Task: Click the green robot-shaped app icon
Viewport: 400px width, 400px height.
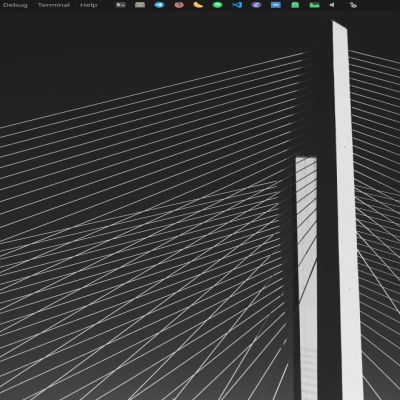Action: (x=295, y=5)
